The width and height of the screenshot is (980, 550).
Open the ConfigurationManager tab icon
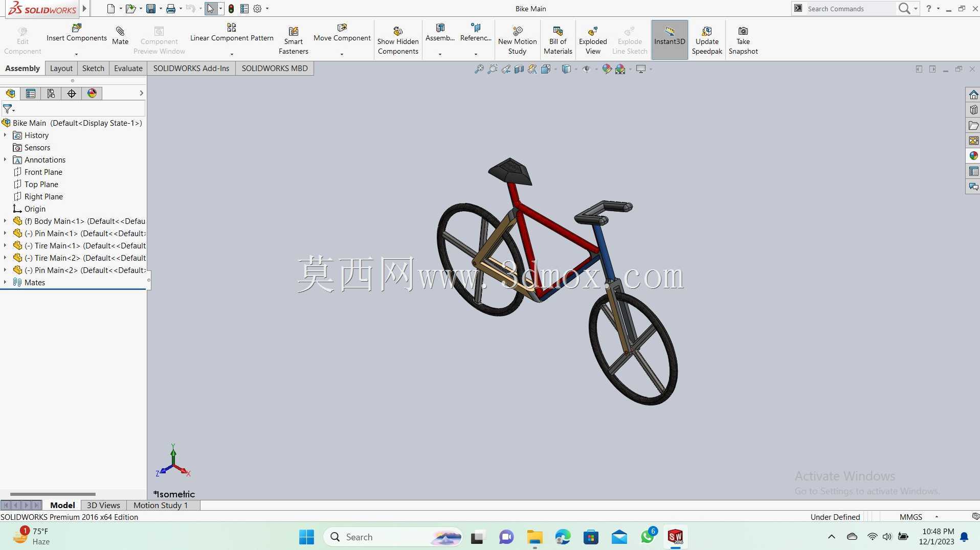[51, 94]
